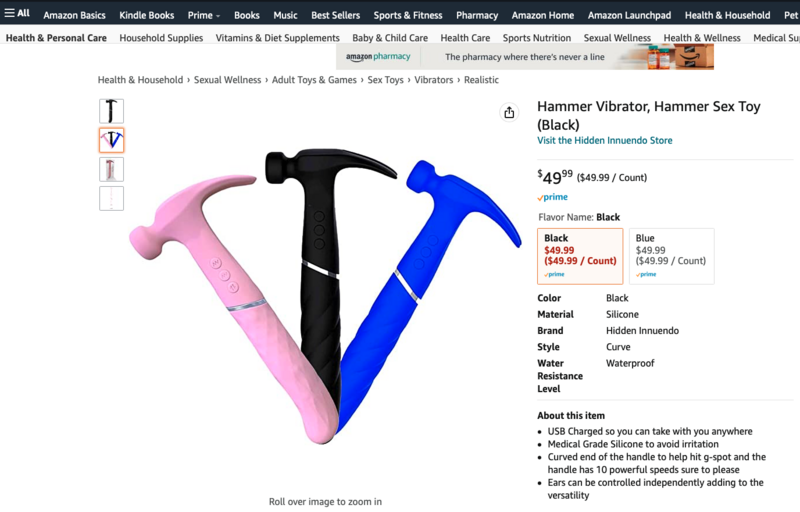Click Kindle Books in navigation bar
This screenshot has width=800, height=512.
pyautogui.click(x=146, y=15)
